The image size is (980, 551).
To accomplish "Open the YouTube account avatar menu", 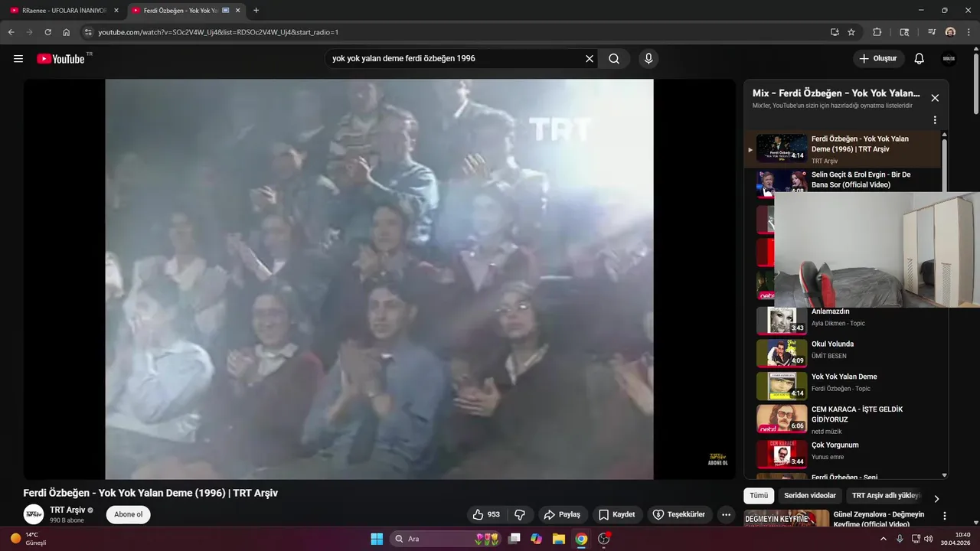I will pyautogui.click(x=949, y=59).
